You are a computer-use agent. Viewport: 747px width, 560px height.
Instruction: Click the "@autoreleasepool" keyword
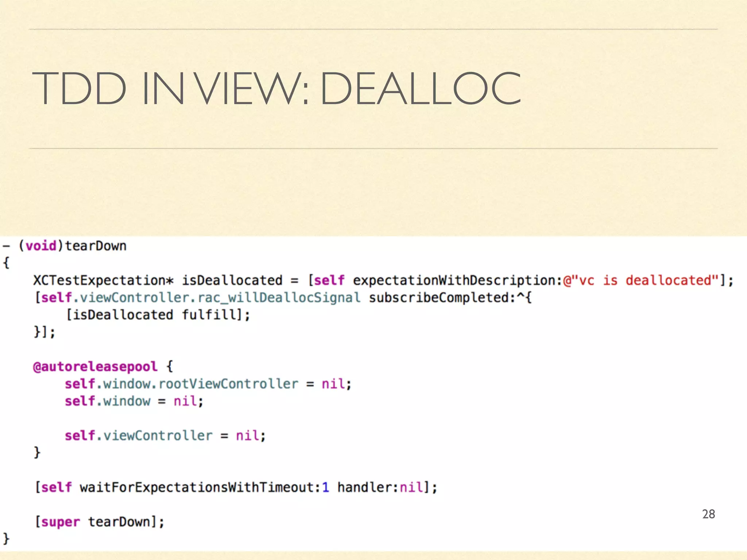[x=95, y=367]
